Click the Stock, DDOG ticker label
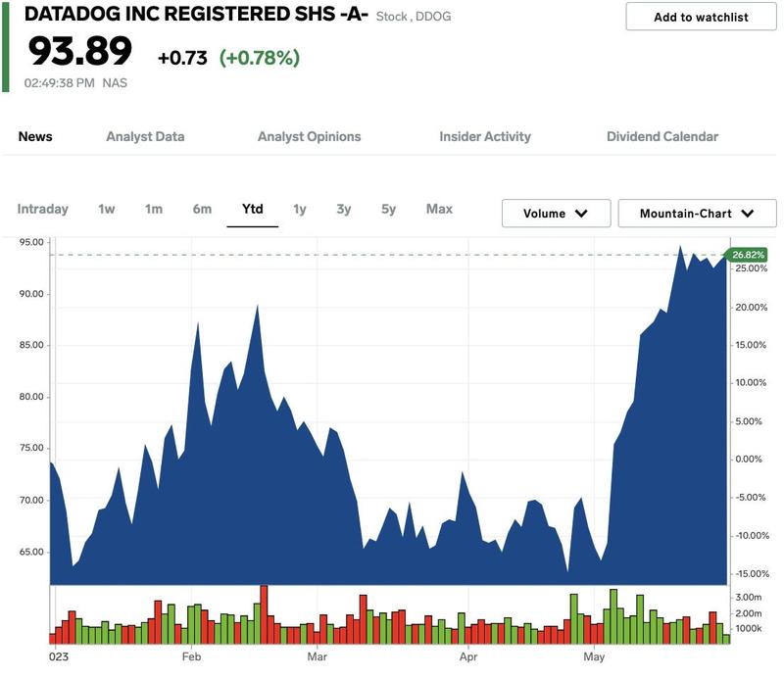784x679 pixels. pos(414,17)
